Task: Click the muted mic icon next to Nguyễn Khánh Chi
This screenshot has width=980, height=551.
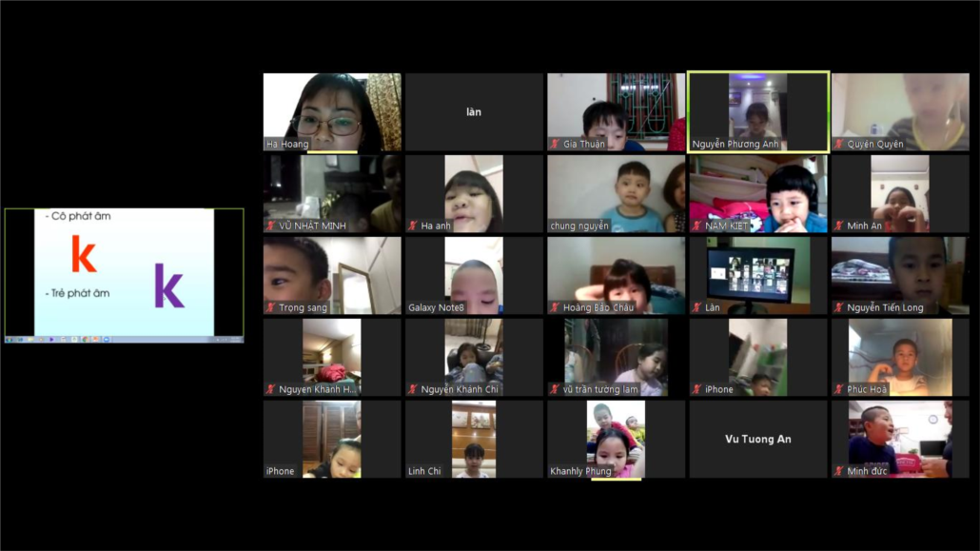Action: tap(413, 390)
